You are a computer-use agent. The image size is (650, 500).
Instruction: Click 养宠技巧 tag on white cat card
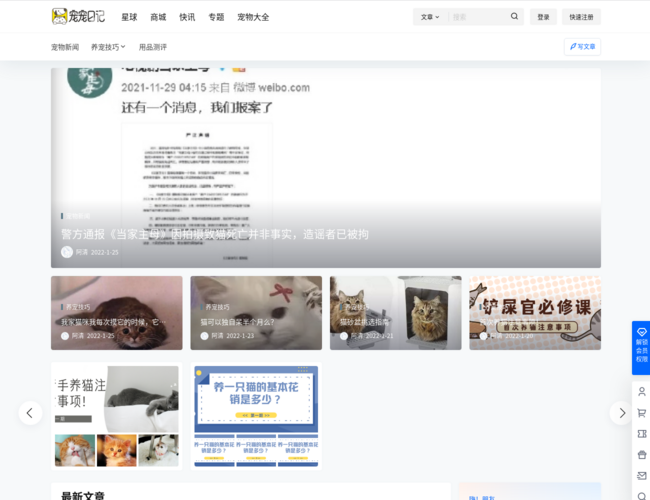[217, 307]
